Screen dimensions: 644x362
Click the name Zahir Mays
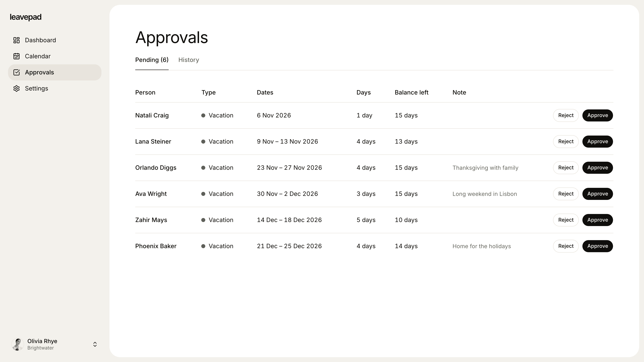click(151, 220)
